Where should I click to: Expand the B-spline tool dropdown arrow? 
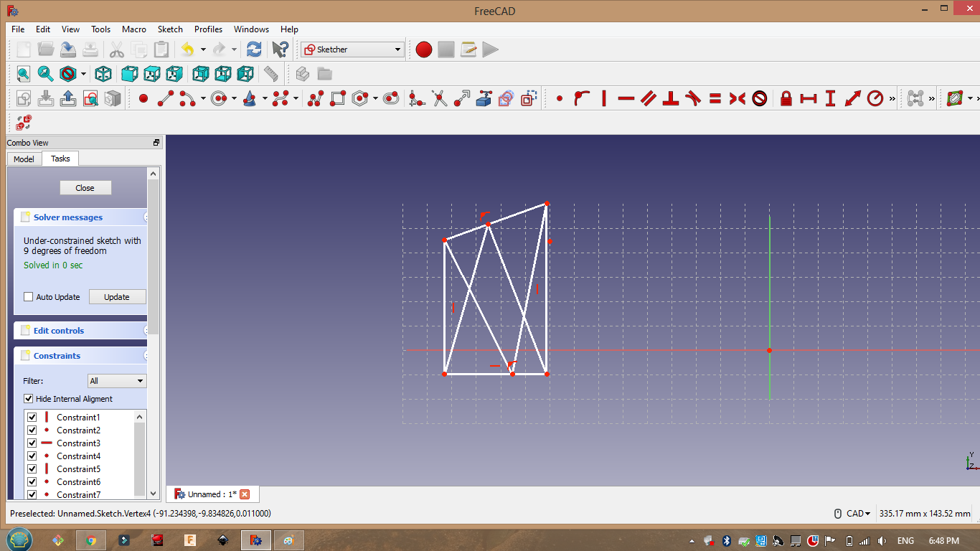click(296, 98)
